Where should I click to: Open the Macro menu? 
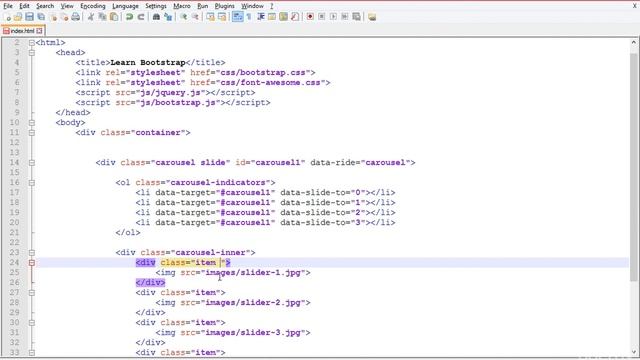tap(182, 6)
